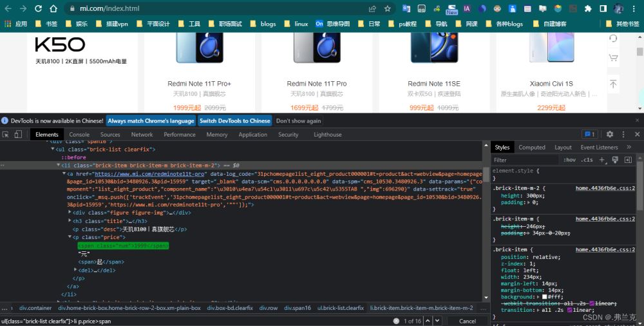Open the Lighthouse tab

point(328,135)
